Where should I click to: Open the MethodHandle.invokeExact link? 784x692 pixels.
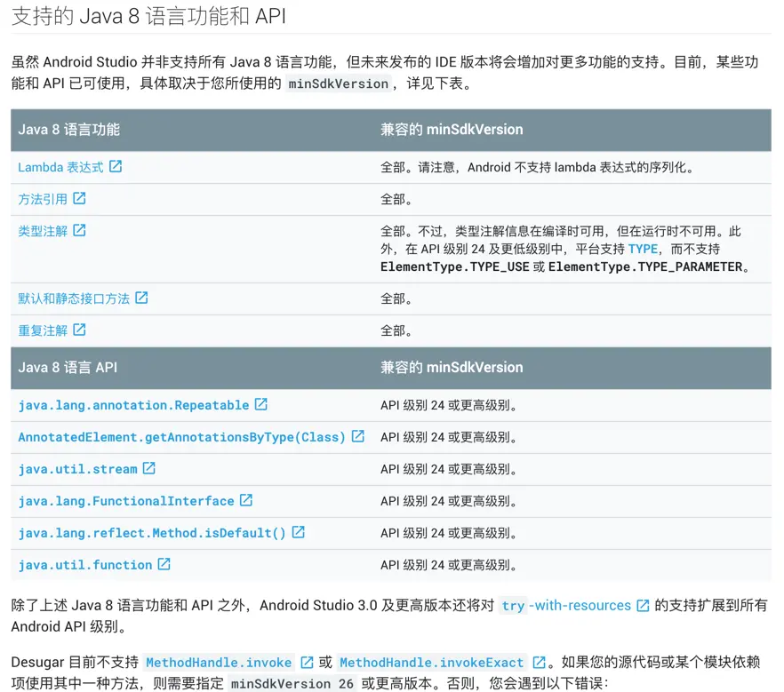(431, 663)
